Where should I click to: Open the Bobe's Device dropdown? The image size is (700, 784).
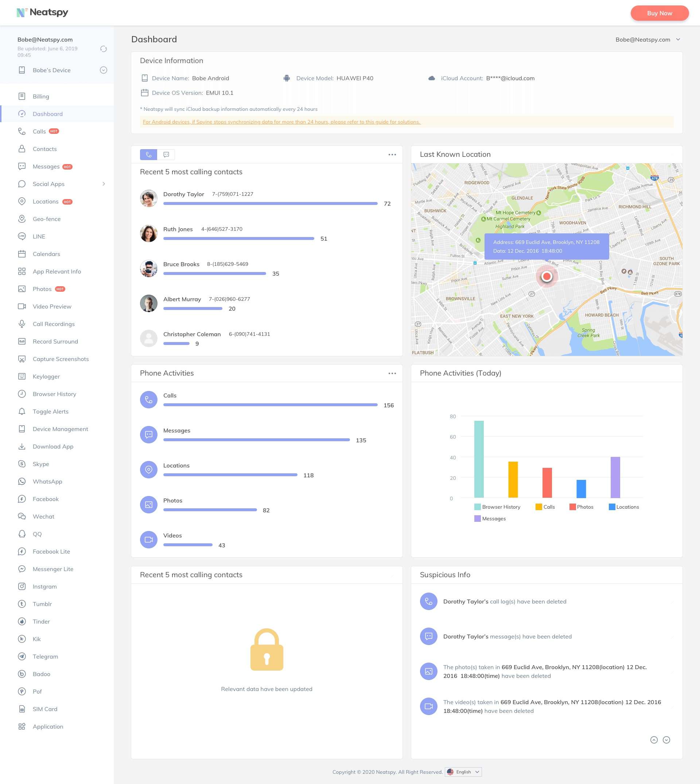(103, 70)
